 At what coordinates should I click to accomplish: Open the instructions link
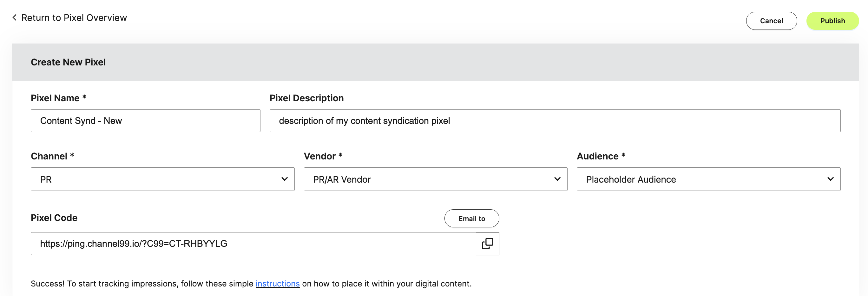pyautogui.click(x=277, y=284)
